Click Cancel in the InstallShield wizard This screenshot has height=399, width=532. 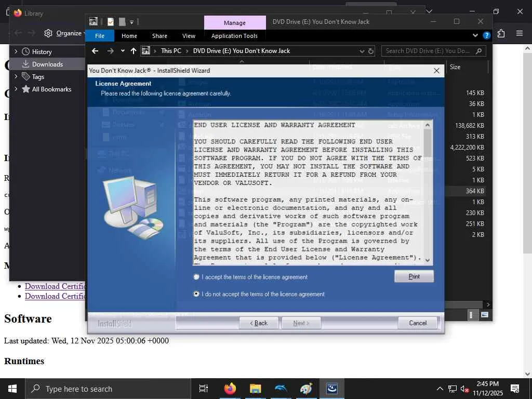(x=418, y=323)
